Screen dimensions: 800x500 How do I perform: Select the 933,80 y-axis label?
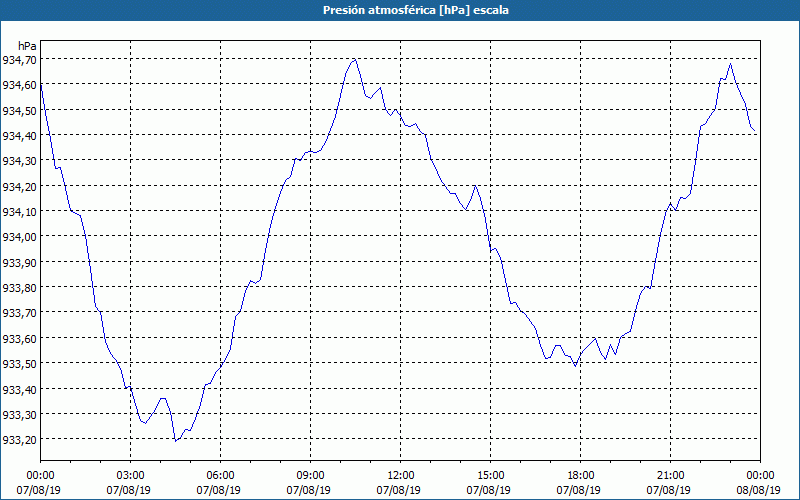pyautogui.click(x=19, y=288)
